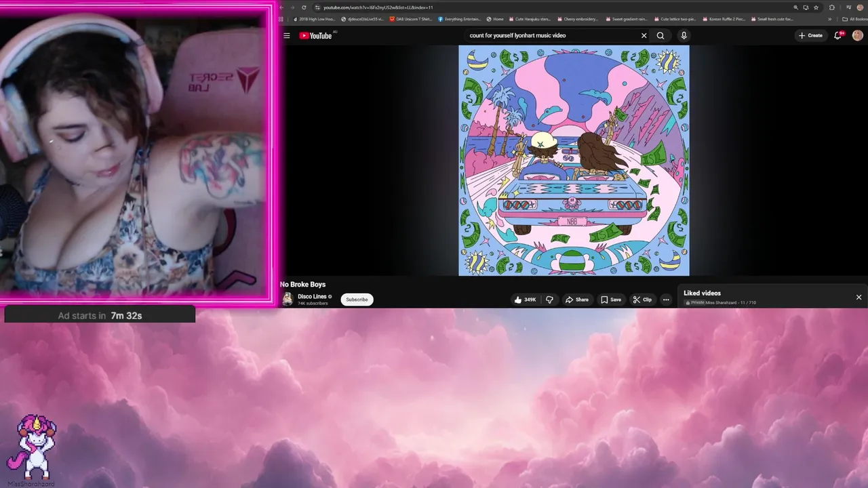This screenshot has height=488, width=868.
Task: Open site info icon beside the URL
Action: coord(317,7)
